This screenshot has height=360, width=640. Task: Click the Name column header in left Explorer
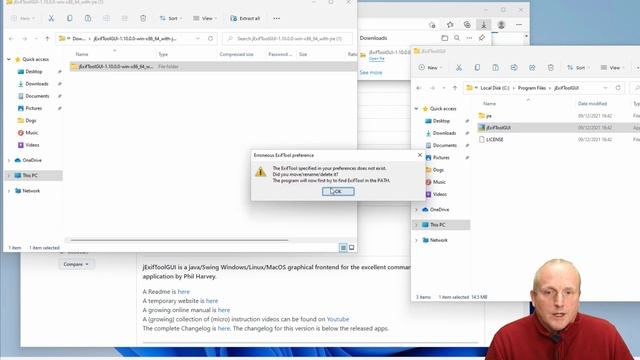[x=82, y=54]
